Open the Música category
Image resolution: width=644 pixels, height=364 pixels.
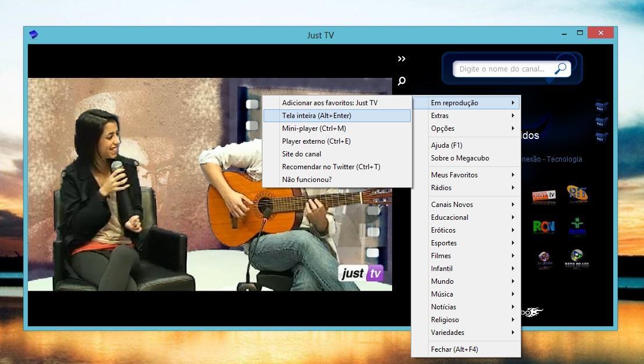466,294
